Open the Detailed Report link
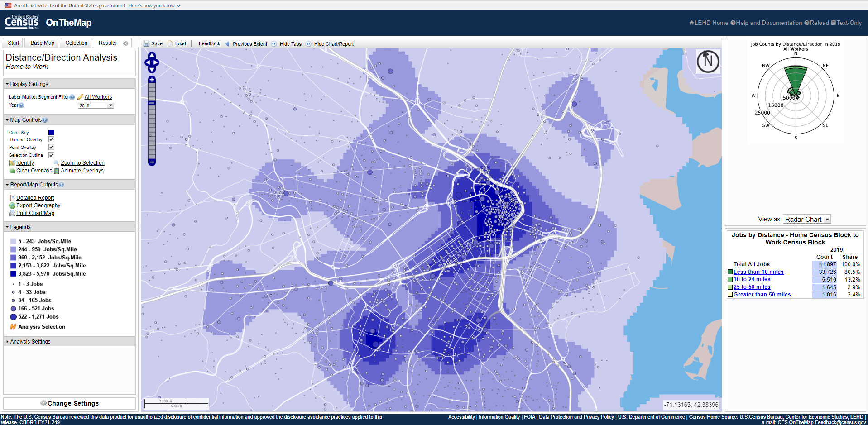 (x=35, y=198)
